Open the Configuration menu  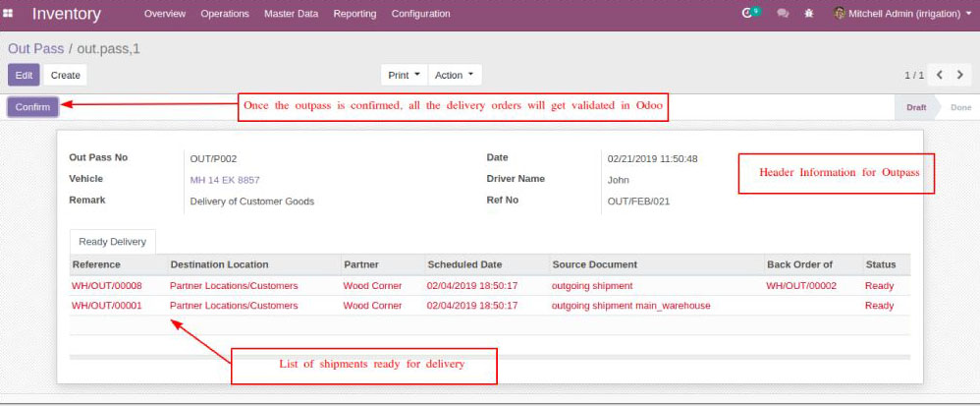(x=420, y=13)
